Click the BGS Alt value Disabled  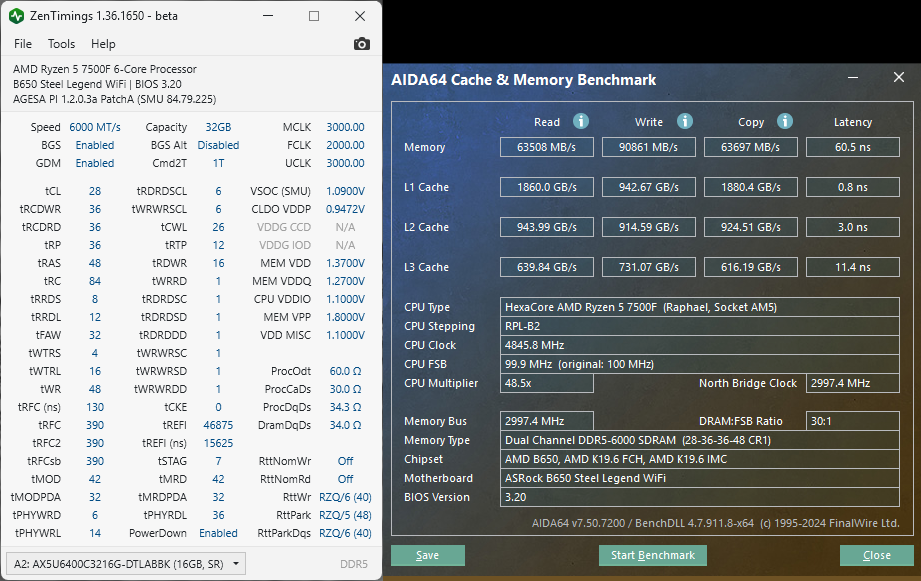coord(218,145)
